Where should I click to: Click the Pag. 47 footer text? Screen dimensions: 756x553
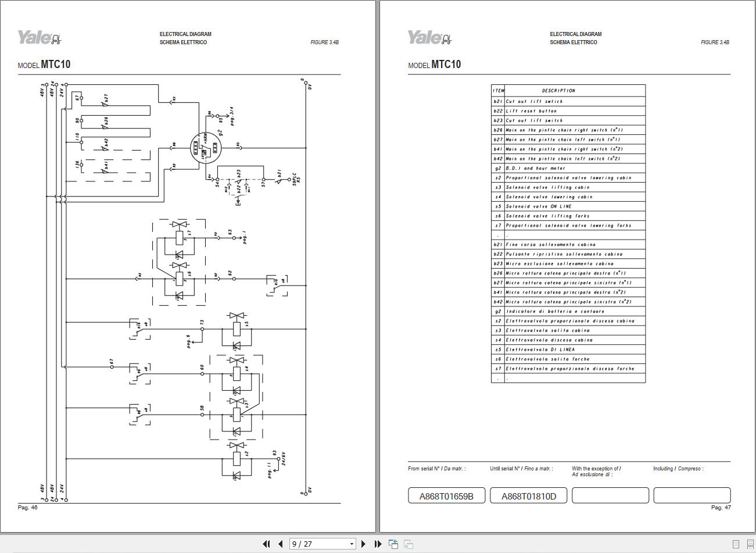coord(721,508)
